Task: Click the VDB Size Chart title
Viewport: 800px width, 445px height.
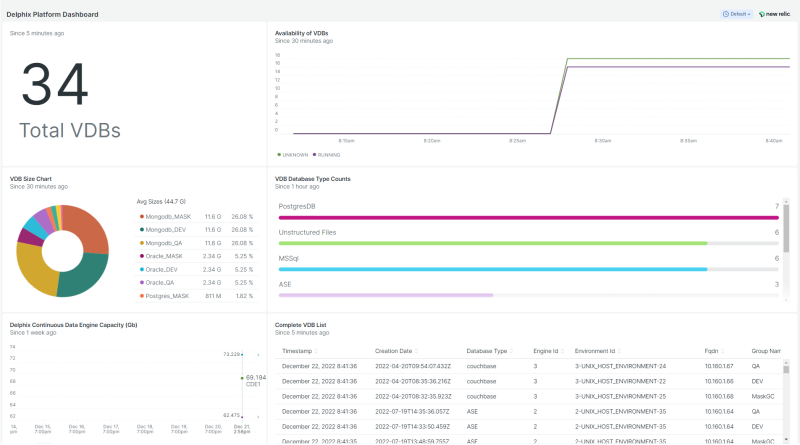Action: click(31, 179)
